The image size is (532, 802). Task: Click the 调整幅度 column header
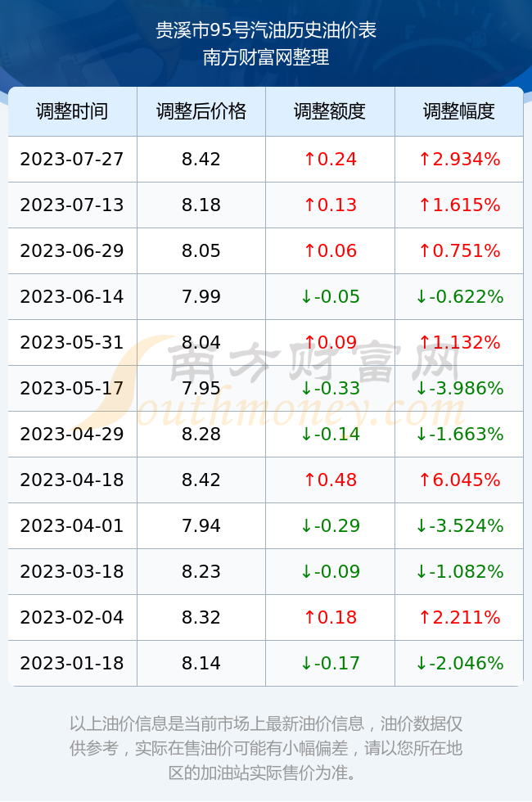(459, 111)
